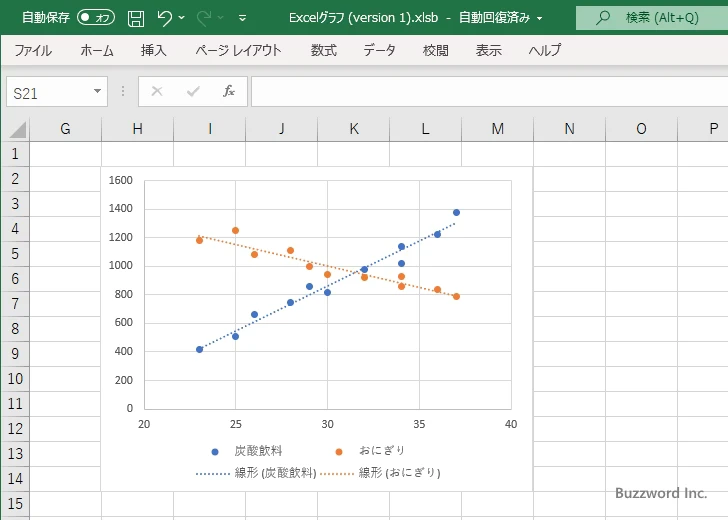Image resolution: width=728 pixels, height=520 pixels.
Task: Select row 1 header
Action: click(15, 154)
